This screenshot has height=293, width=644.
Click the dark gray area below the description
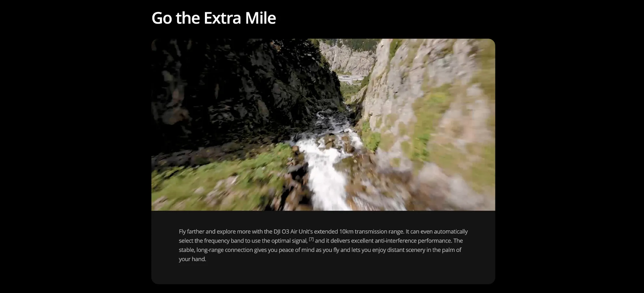pos(323,274)
